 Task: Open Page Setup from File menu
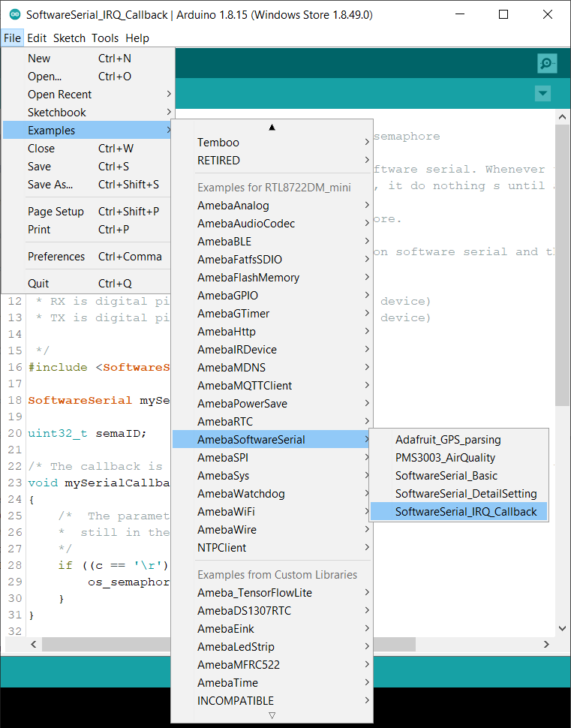[87, 212]
